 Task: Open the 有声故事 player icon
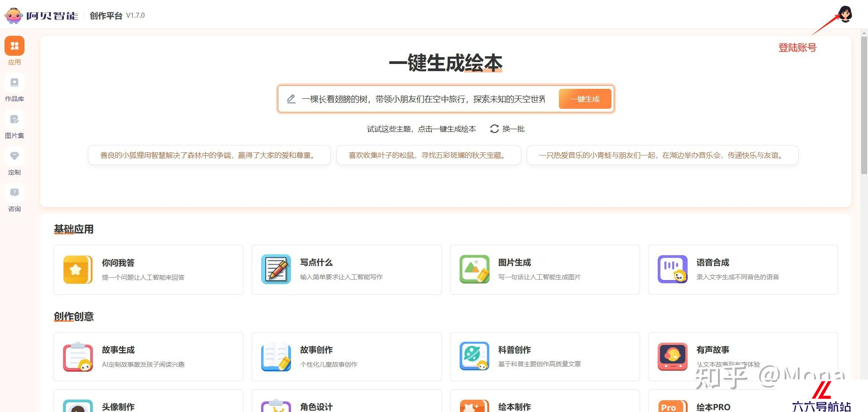coord(673,357)
